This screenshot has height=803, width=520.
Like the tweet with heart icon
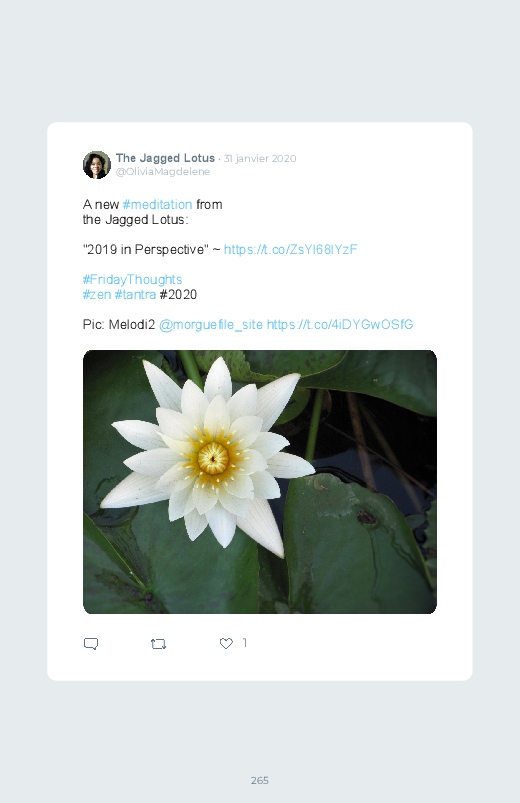(226, 643)
